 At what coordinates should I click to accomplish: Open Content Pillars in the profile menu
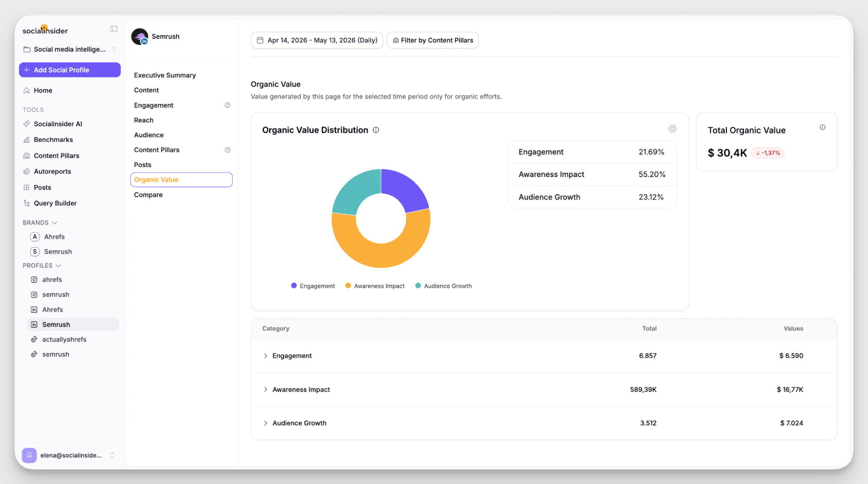click(x=156, y=150)
